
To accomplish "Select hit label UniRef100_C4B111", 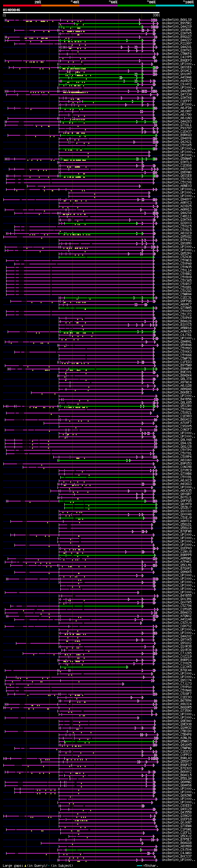I will pos(177,216).
